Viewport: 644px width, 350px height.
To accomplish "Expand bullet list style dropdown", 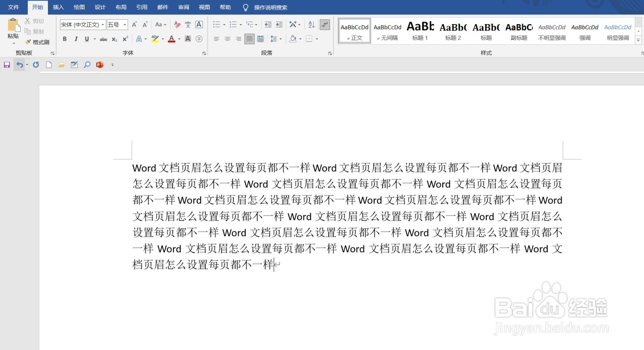I will [x=224, y=25].
